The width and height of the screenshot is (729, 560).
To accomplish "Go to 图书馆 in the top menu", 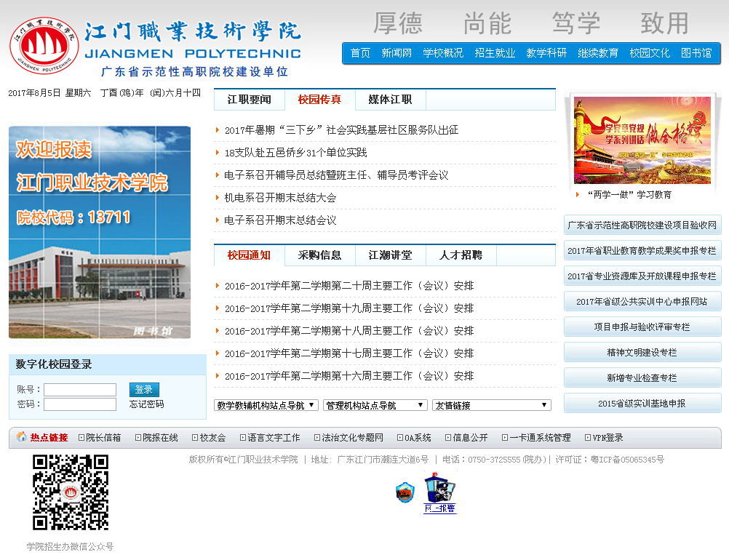I will 696,53.
